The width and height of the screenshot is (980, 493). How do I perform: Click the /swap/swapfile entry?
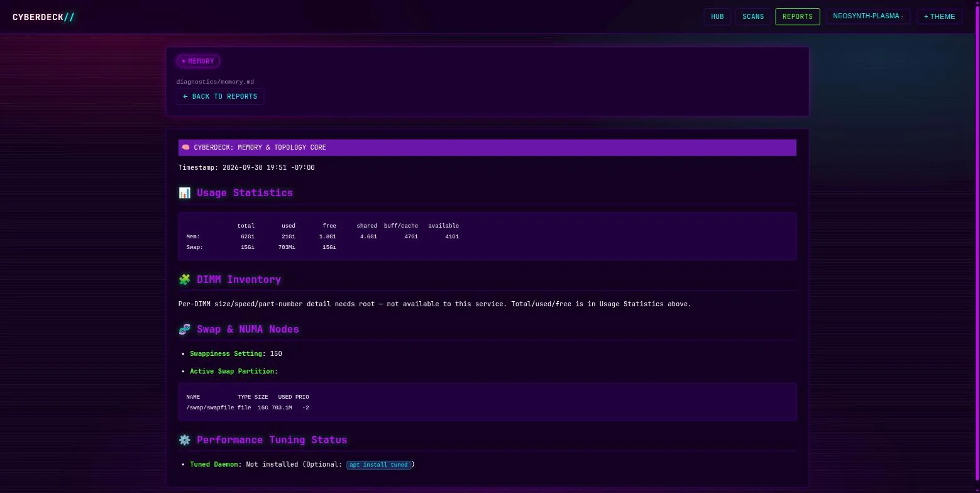pyautogui.click(x=210, y=407)
